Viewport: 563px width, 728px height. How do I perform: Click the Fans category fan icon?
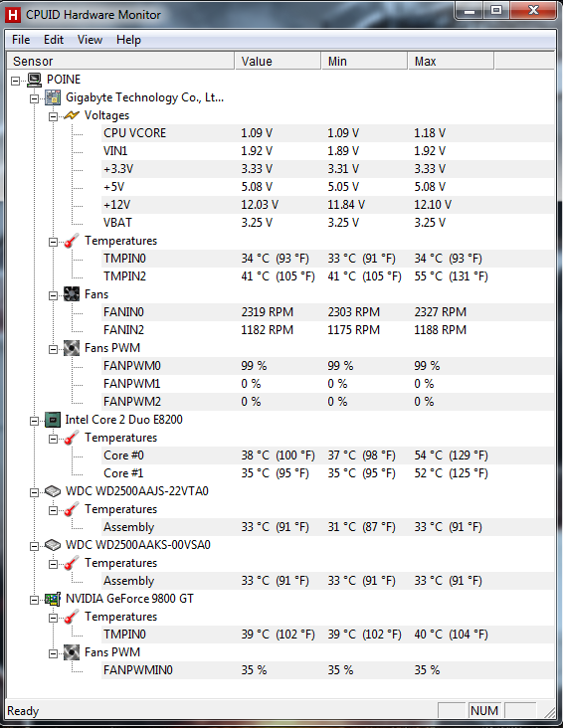pyautogui.click(x=71, y=294)
